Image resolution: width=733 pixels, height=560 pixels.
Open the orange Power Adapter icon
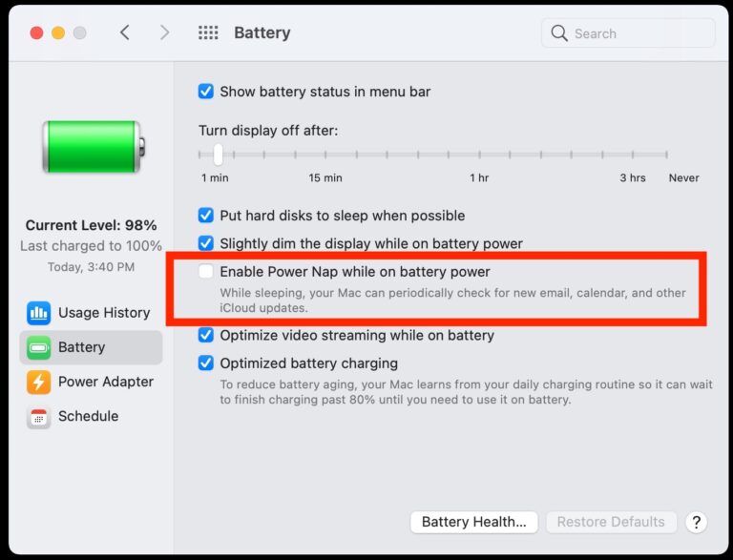click(38, 382)
